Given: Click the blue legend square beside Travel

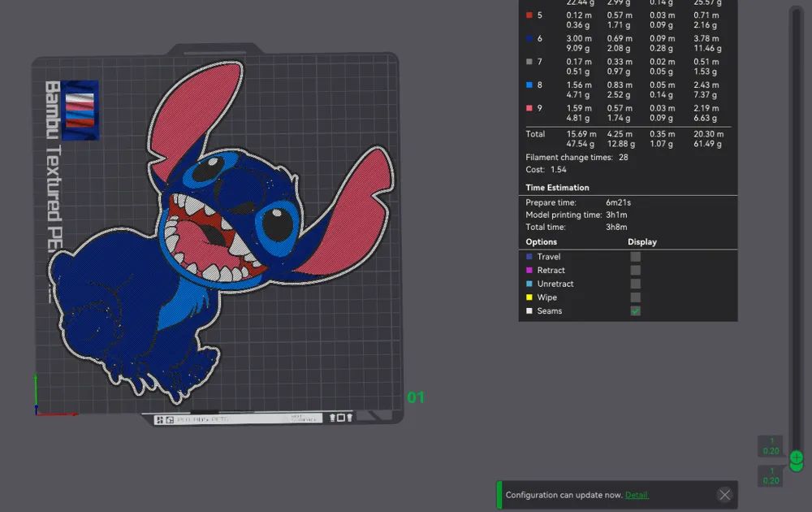Looking at the screenshot, I should coord(529,256).
